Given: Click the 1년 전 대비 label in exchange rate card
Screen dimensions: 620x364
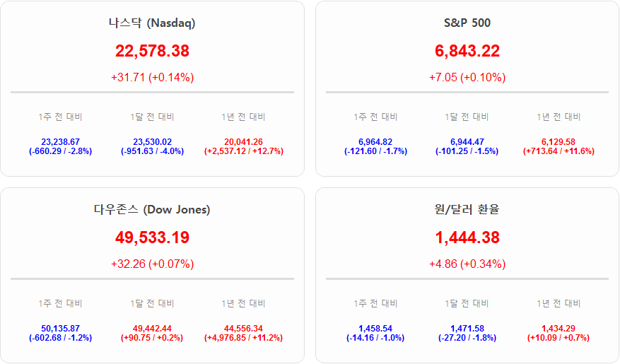Looking at the screenshot, I should [x=558, y=303].
